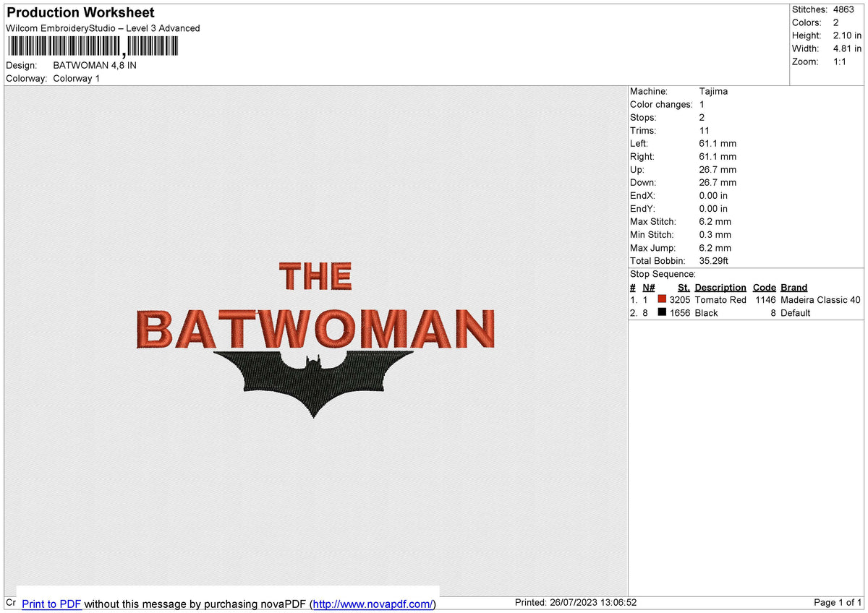This screenshot has width=868, height=613.
Task: Click the Height value 2.10 in
Action: 847,35
